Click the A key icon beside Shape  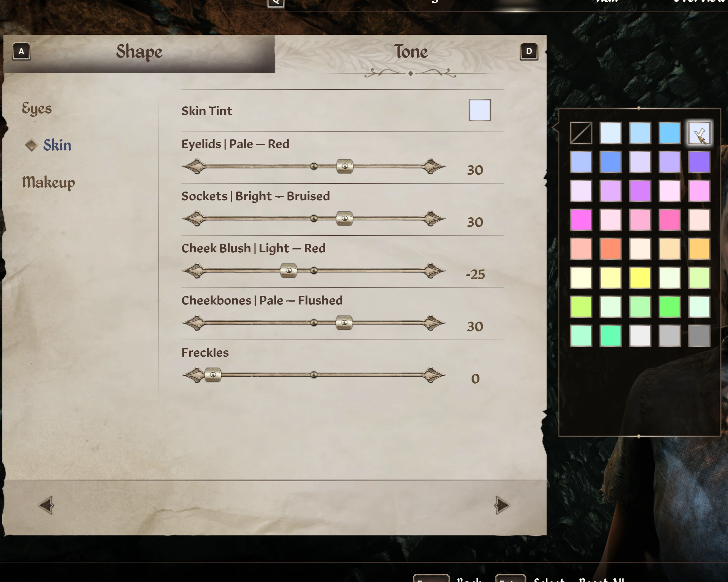pyautogui.click(x=21, y=51)
